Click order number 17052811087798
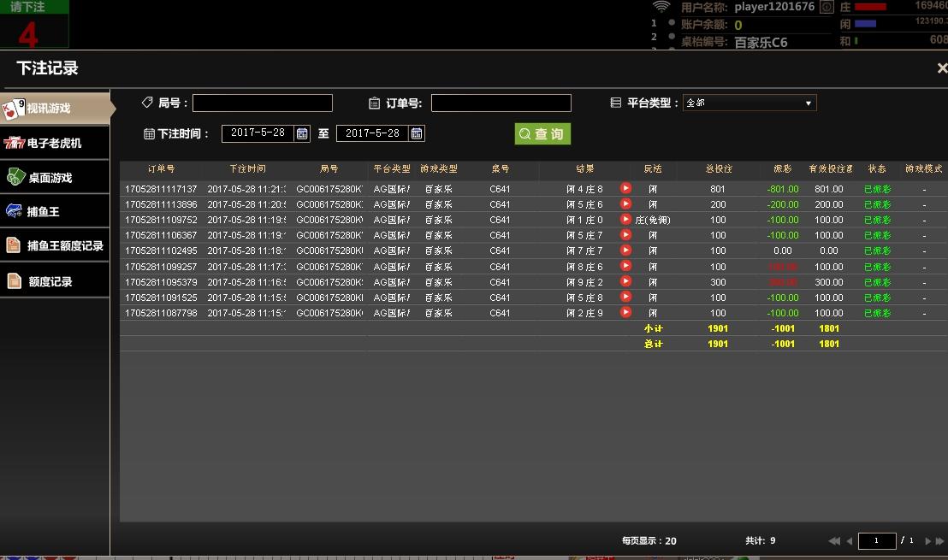Viewport: 948px width, 560px height. 161,313
